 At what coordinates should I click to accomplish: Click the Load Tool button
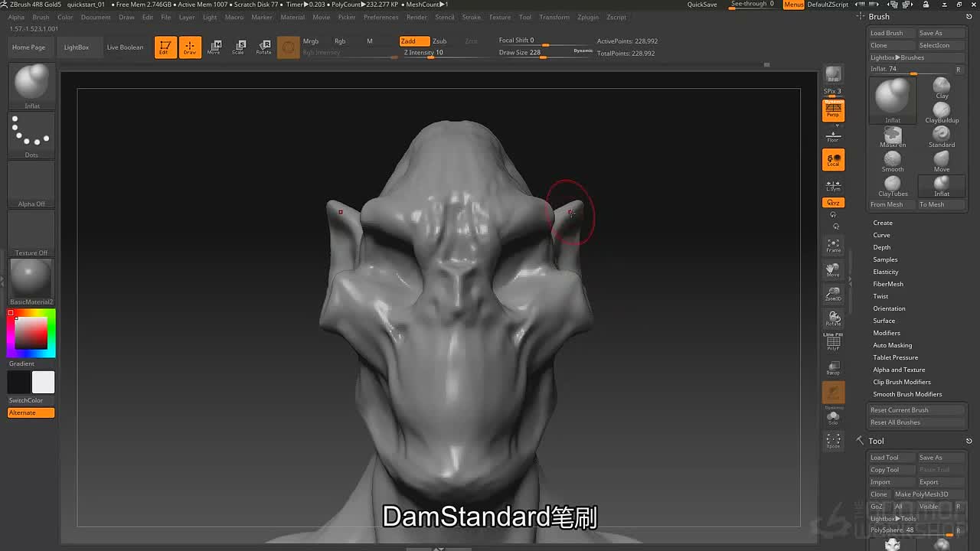point(892,458)
